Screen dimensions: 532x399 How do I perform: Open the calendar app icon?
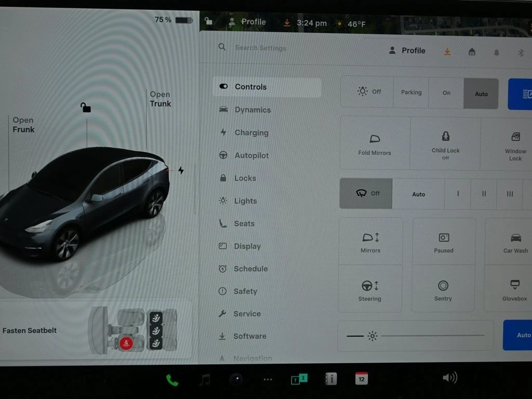(x=362, y=379)
